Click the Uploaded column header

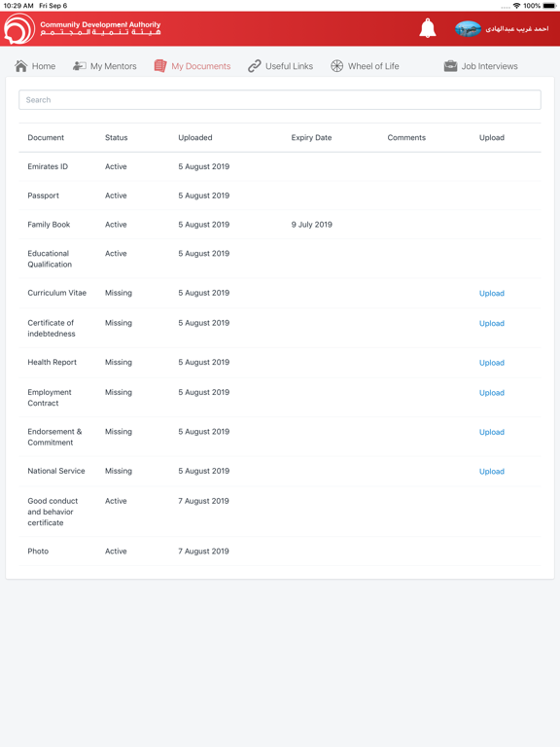tap(195, 138)
